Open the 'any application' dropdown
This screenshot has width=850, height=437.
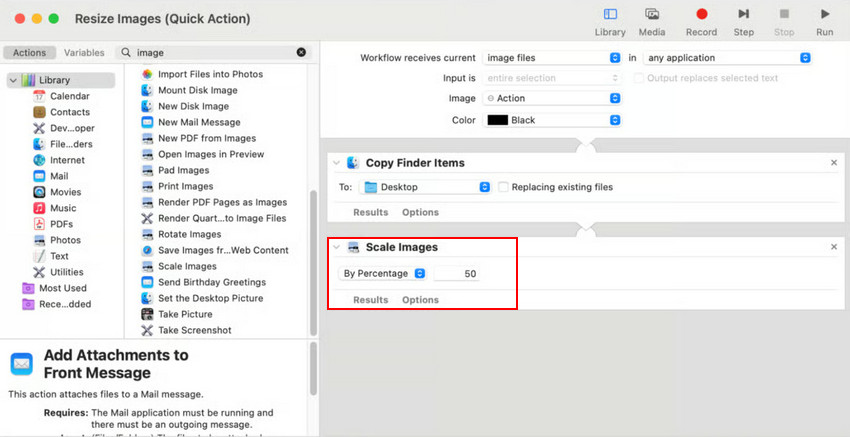coord(727,57)
